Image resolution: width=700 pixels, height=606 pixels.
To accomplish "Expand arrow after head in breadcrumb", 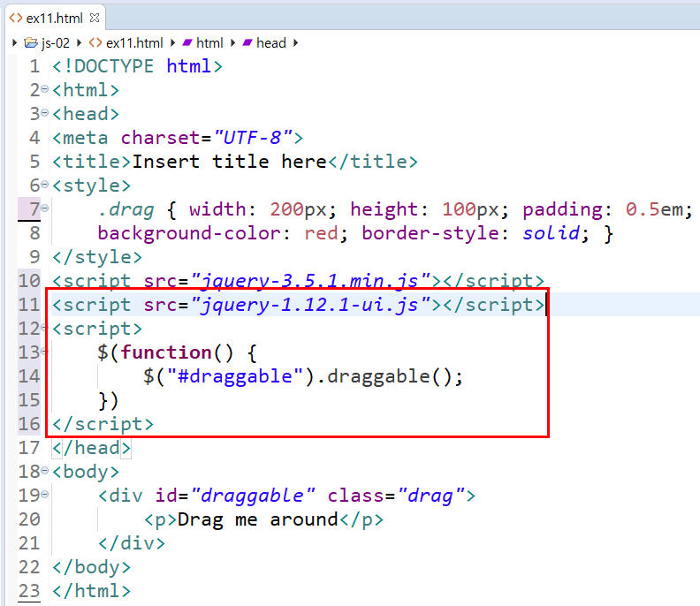I will click(295, 42).
